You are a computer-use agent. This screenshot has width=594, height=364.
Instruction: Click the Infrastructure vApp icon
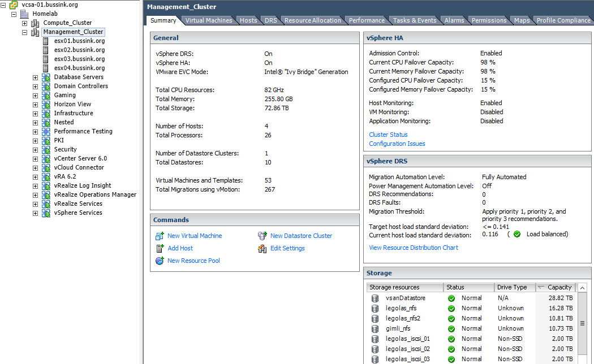click(46, 114)
